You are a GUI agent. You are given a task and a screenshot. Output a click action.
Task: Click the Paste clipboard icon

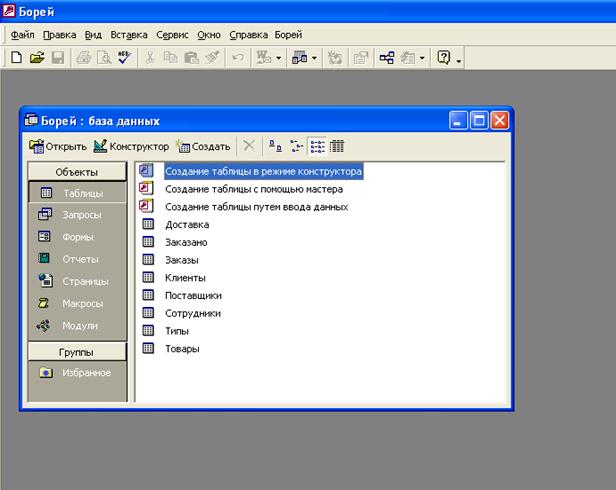(x=191, y=58)
